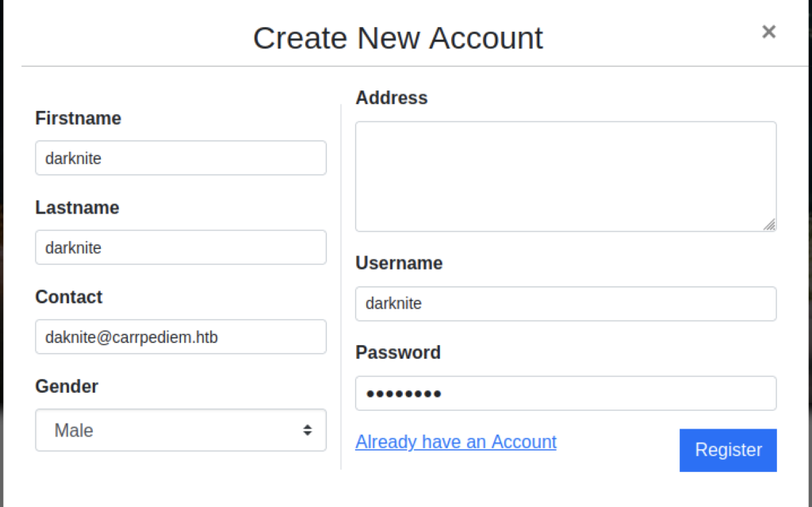The width and height of the screenshot is (812, 507).
Task: Click the Address box resize handle
Action: 770,225
